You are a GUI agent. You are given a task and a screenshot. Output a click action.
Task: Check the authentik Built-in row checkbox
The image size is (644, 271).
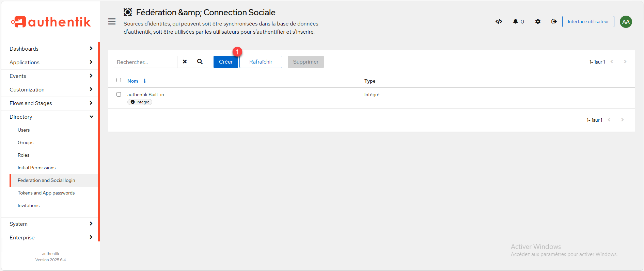pyautogui.click(x=119, y=95)
